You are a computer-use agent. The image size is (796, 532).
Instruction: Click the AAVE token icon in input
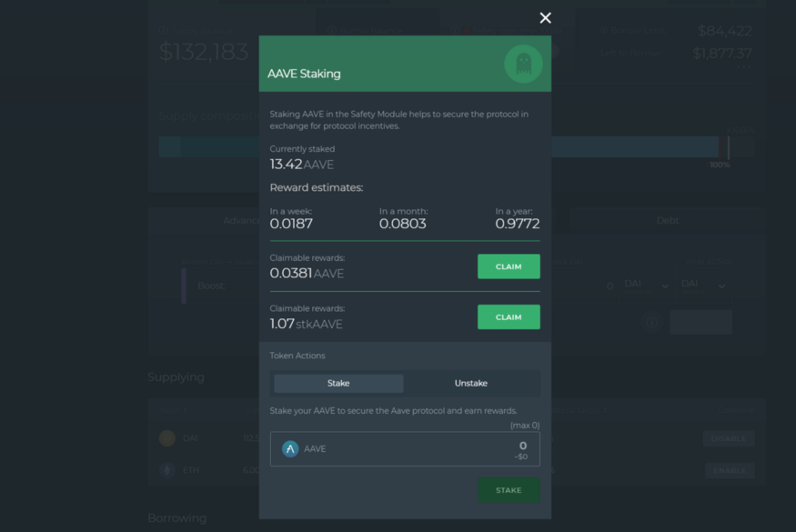(290, 448)
